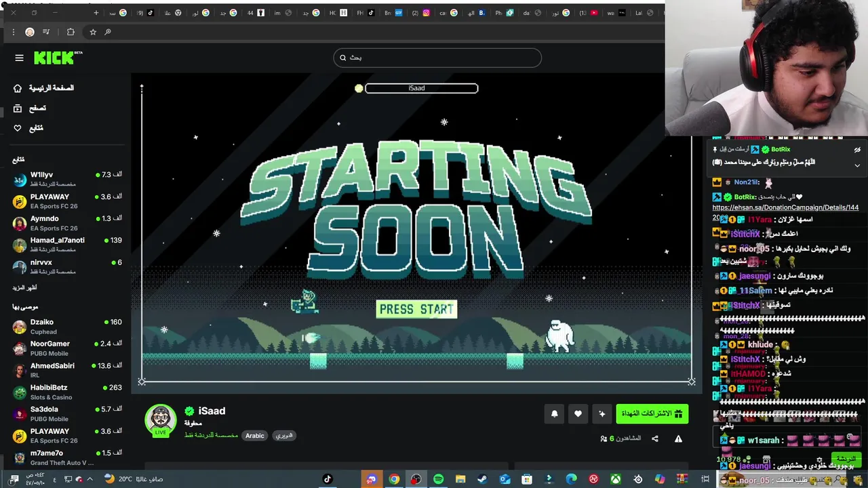Open m7ame7o Grand Theft Auto channel
868x488 pixels.
click(67, 457)
